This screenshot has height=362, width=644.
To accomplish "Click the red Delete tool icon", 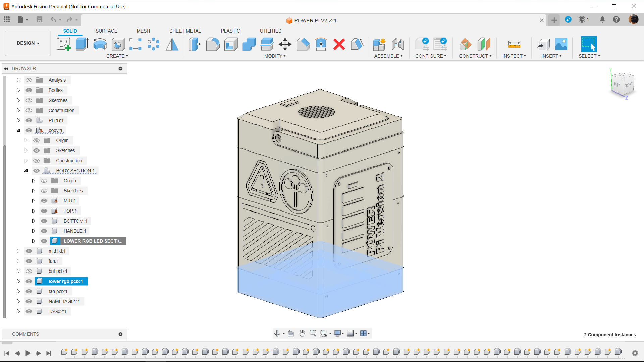I will click(x=339, y=44).
